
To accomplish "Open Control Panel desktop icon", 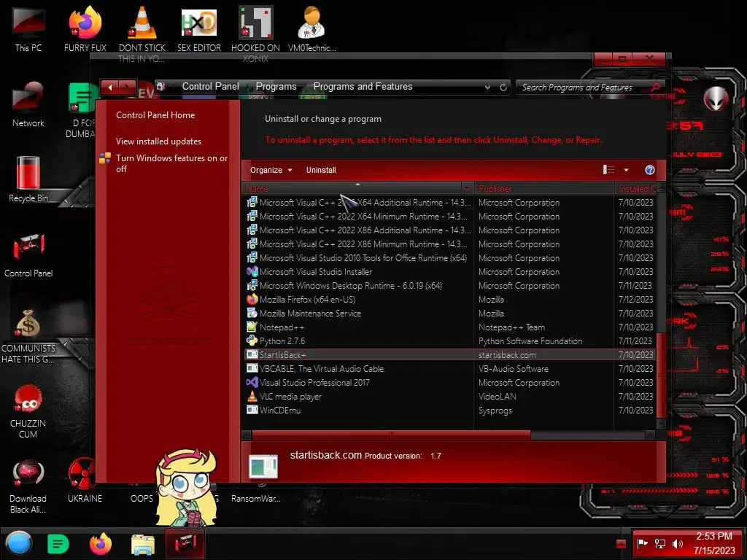I will pyautogui.click(x=28, y=254).
